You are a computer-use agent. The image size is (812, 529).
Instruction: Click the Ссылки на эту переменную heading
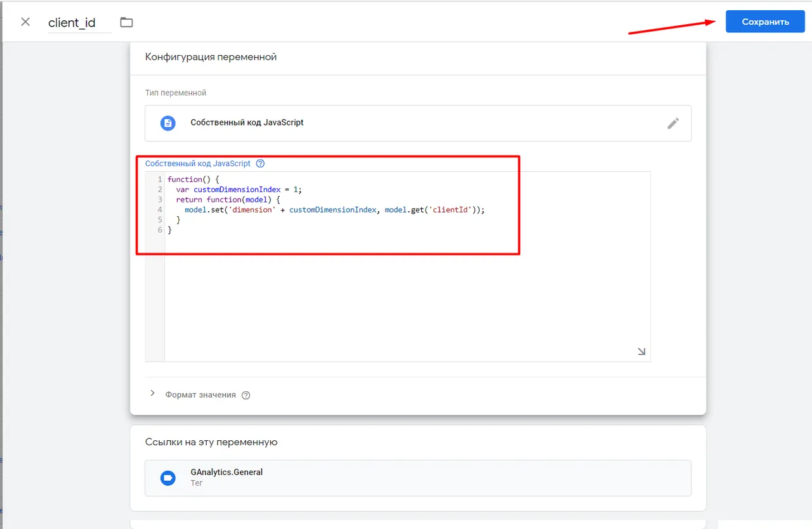click(211, 442)
